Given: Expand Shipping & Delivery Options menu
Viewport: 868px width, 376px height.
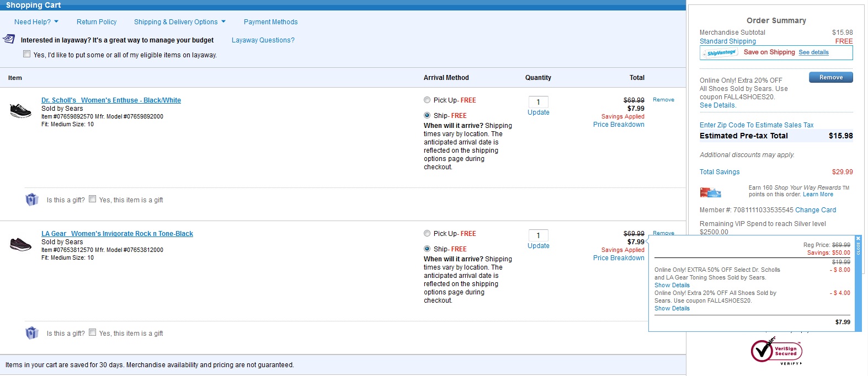Looking at the screenshot, I should click(180, 22).
